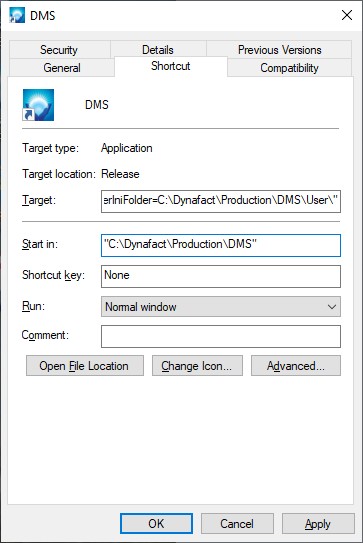This screenshot has height=543, width=363.
Task: Click the DMS title bar icon
Action: point(17,15)
